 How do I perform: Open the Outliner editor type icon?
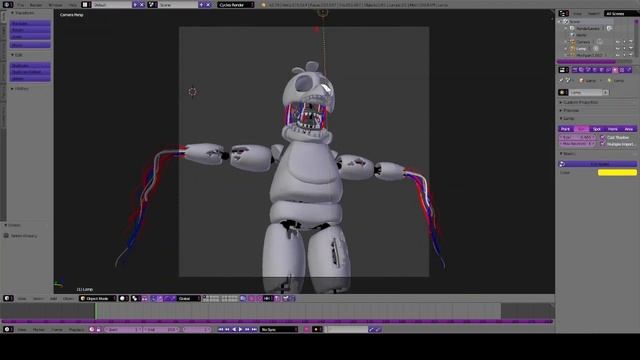564,13
